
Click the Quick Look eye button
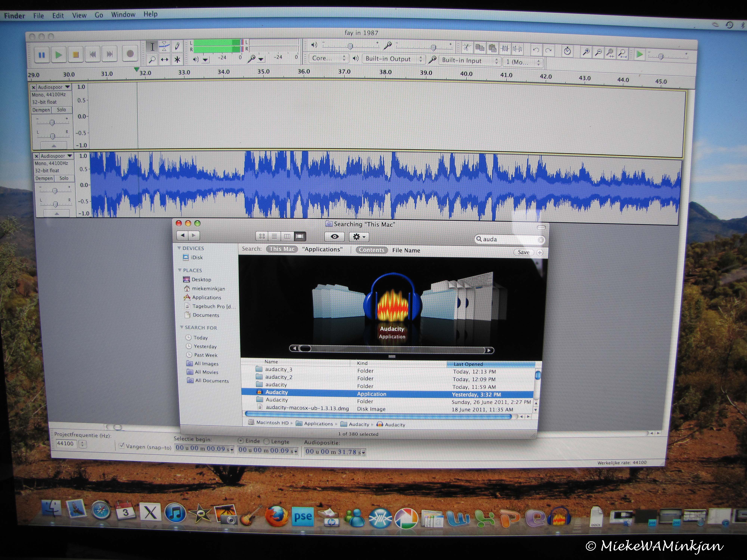[335, 237]
